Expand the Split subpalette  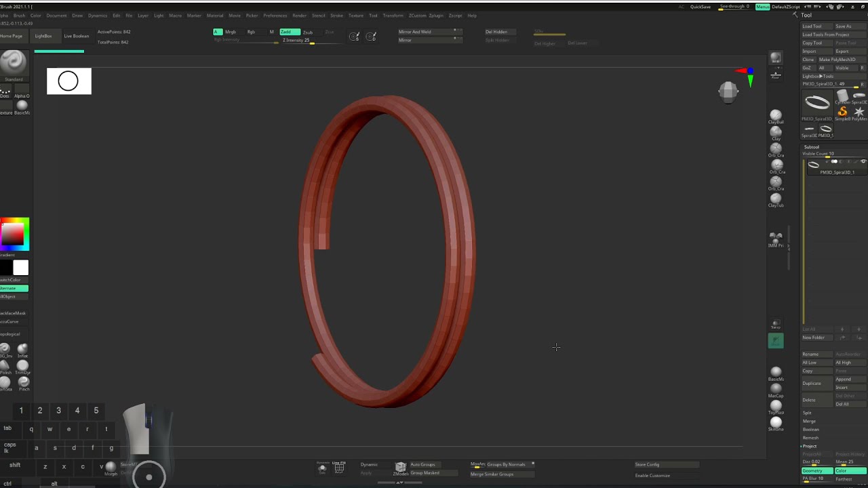807,413
